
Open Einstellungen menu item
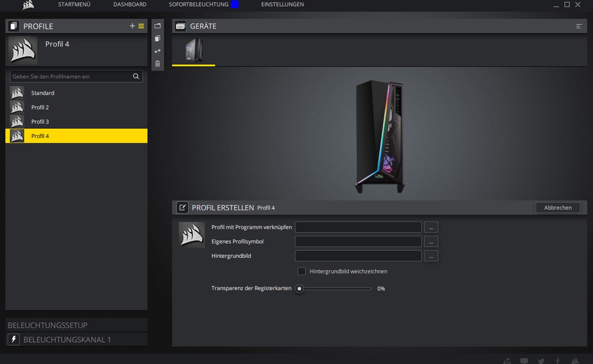[283, 5]
